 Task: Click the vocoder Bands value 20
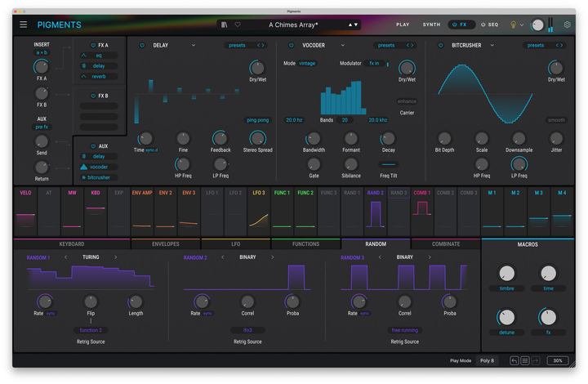click(x=345, y=120)
